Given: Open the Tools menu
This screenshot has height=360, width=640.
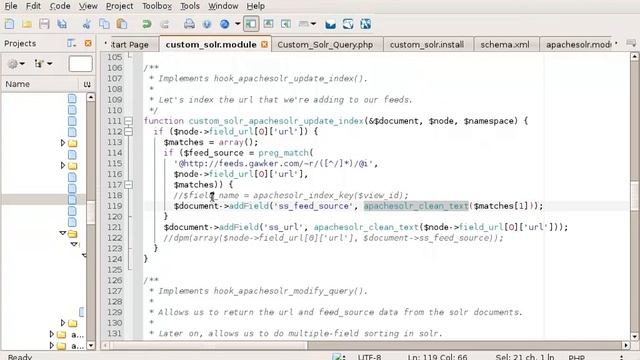Looking at the screenshot, I should [190, 6].
